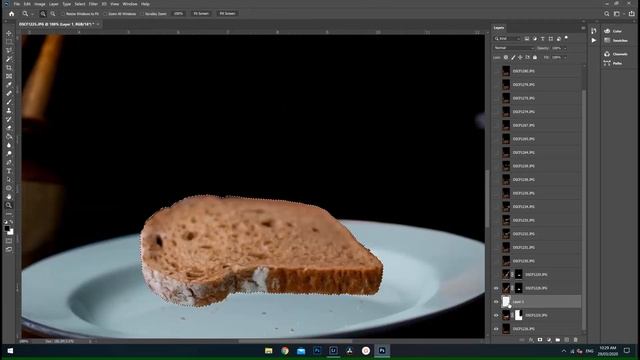Open the layer Opacity dropdown arrow
640x360 pixels.
[x=565, y=48]
